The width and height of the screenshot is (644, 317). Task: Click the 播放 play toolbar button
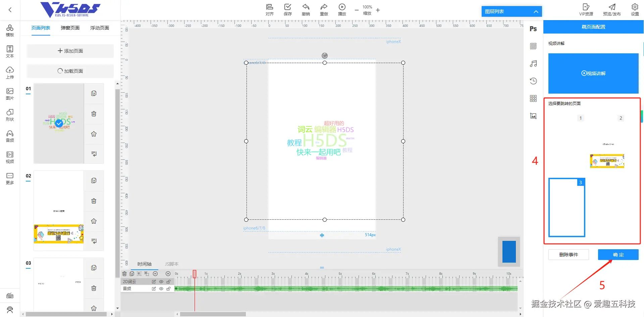pos(342,10)
